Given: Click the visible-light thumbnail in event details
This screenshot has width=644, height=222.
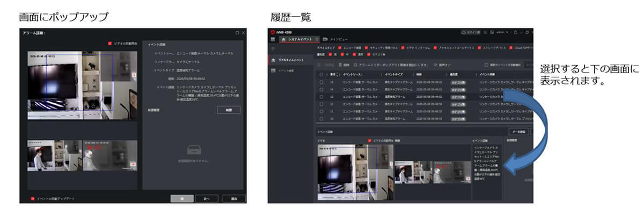Looking at the screenshot, I should pos(413,172).
